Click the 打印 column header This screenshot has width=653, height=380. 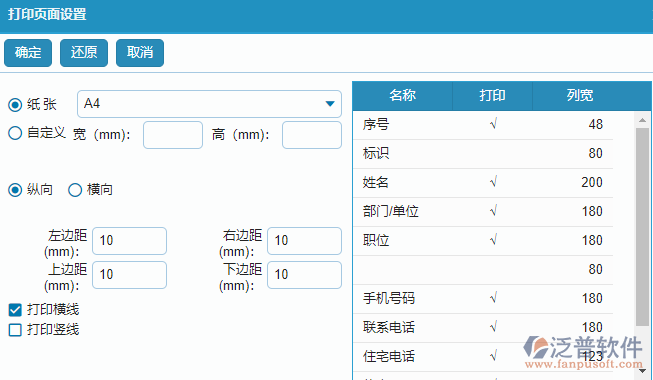pos(493,95)
